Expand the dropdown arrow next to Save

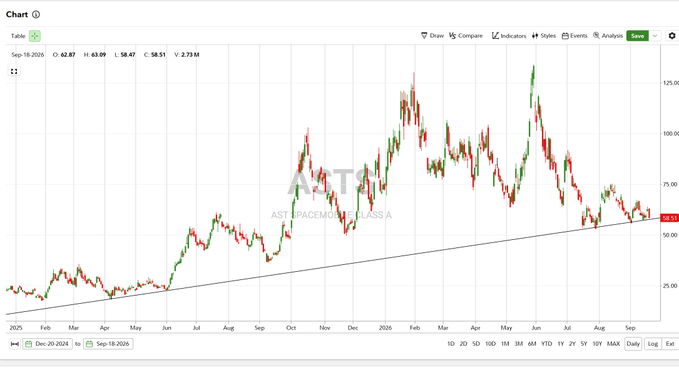pos(655,36)
